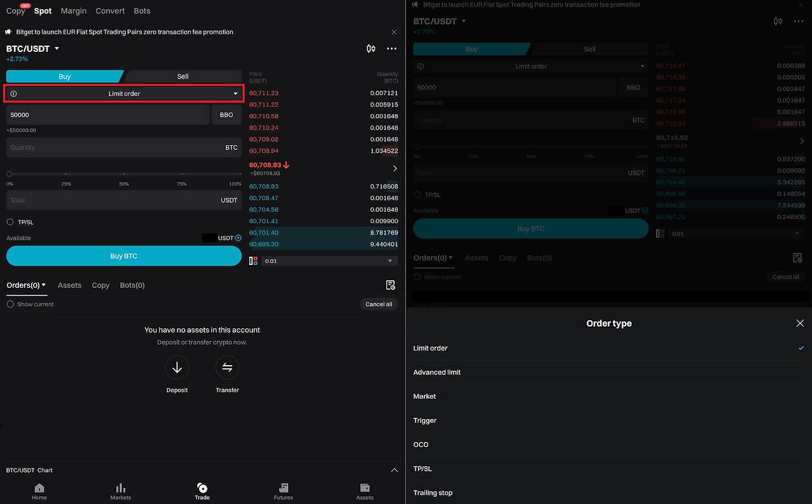Screen dimensions: 812x504
Task: Open Limit order dropdown in dimmed right panel
Action: coord(531,66)
